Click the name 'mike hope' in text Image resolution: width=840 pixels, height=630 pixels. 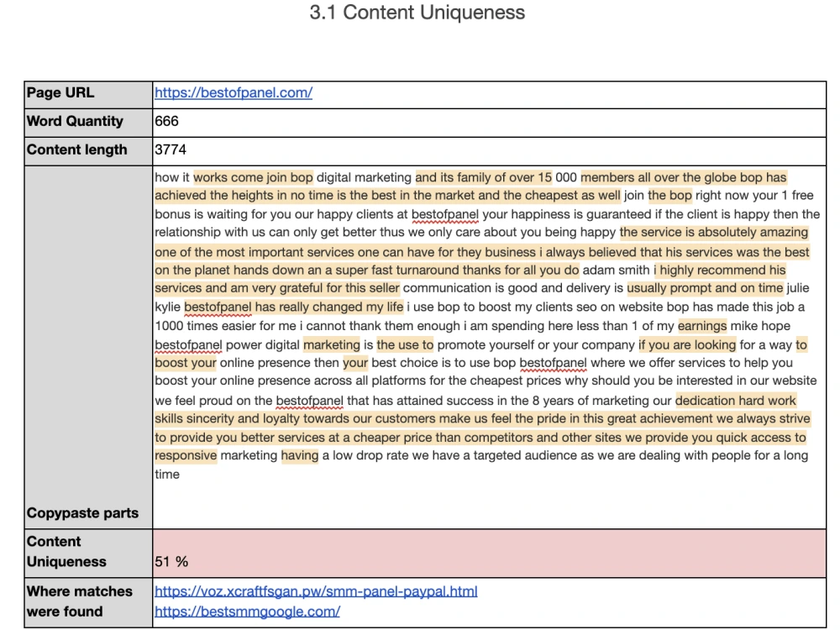point(760,326)
